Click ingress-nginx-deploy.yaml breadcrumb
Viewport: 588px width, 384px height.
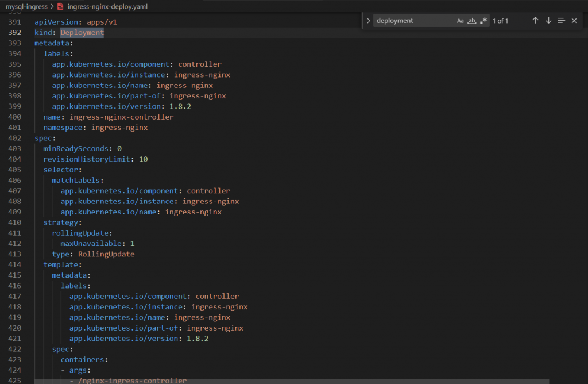pyautogui.click(x=107, y=6)
